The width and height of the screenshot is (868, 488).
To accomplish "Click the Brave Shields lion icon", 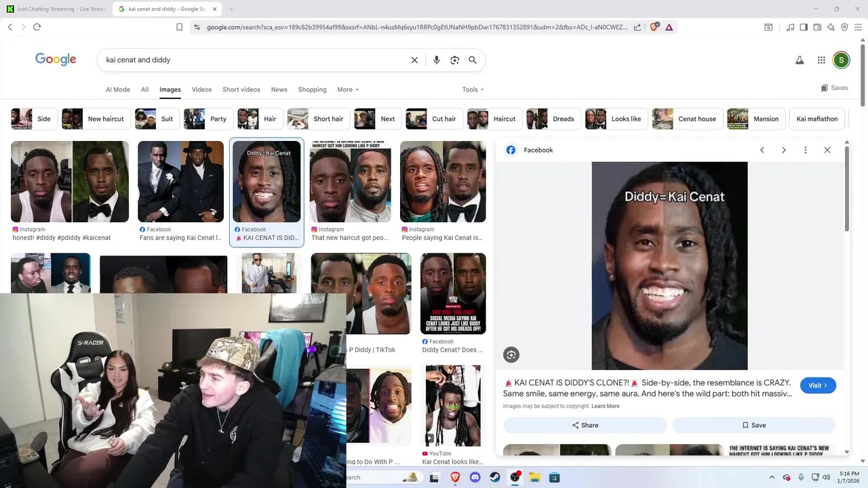I will [x=654, y=27].
